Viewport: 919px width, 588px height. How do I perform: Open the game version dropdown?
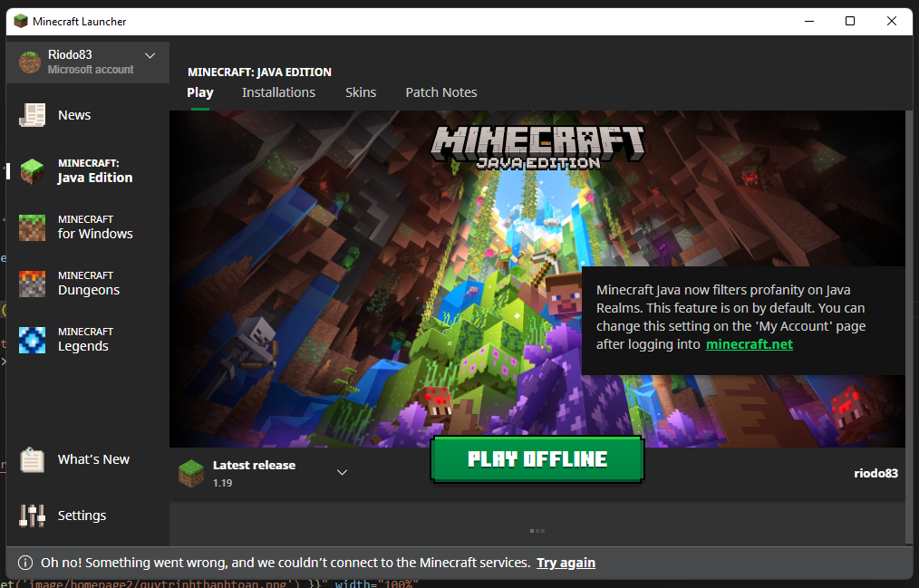pyautogui.click(x=342, y=472)
